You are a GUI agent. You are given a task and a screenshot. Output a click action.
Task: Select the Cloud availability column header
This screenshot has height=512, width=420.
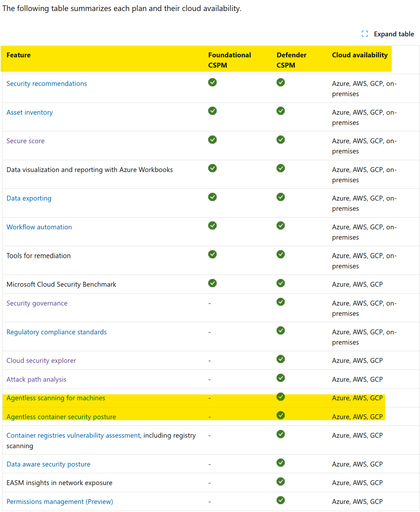tap(360, 55)
